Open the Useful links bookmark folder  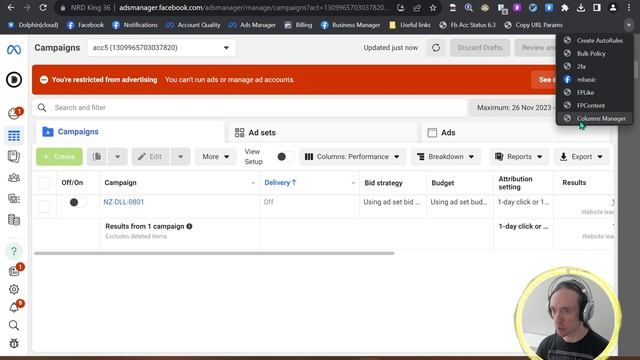(410, 25)
